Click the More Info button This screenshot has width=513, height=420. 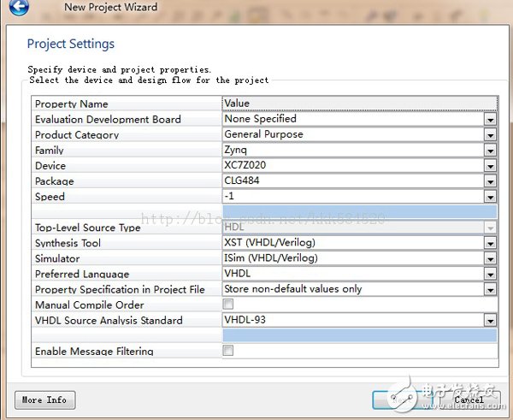pos(44,399)
